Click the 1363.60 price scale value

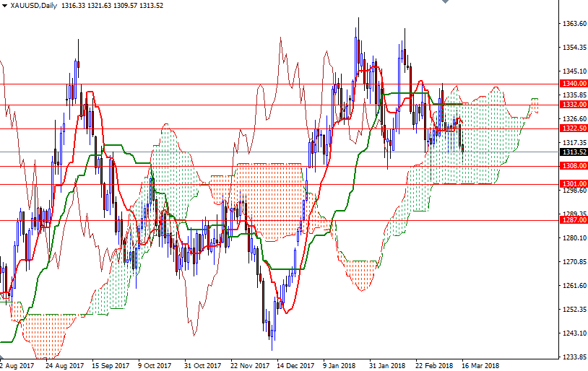(x=574, y=24)
